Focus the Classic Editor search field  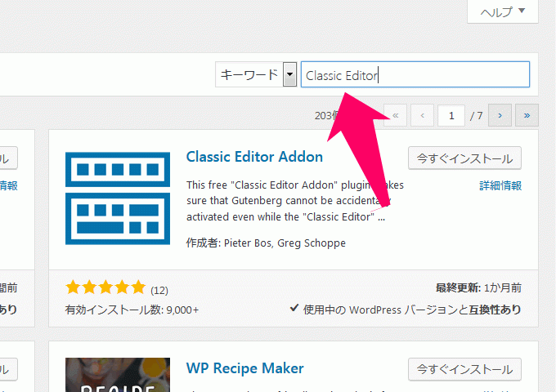pos(415,74)
